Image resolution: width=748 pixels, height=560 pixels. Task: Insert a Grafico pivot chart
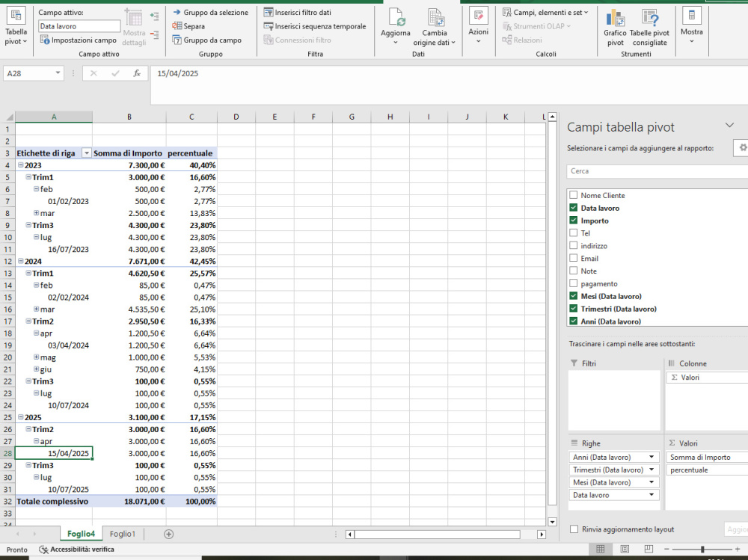coord(615,28)
